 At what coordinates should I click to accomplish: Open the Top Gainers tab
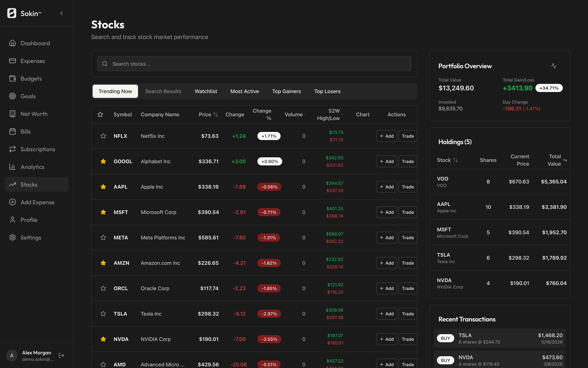click(286, 91)
